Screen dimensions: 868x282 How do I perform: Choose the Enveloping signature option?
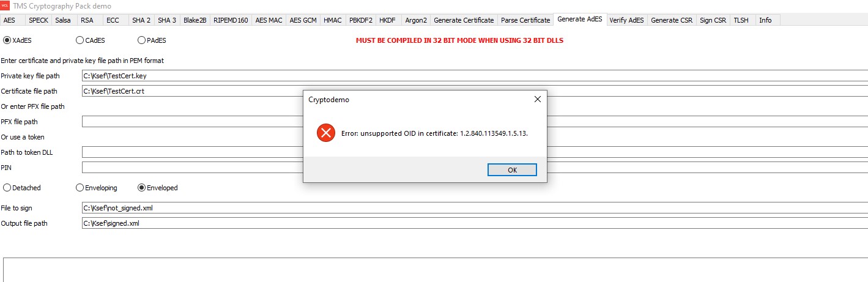point(80,188)
